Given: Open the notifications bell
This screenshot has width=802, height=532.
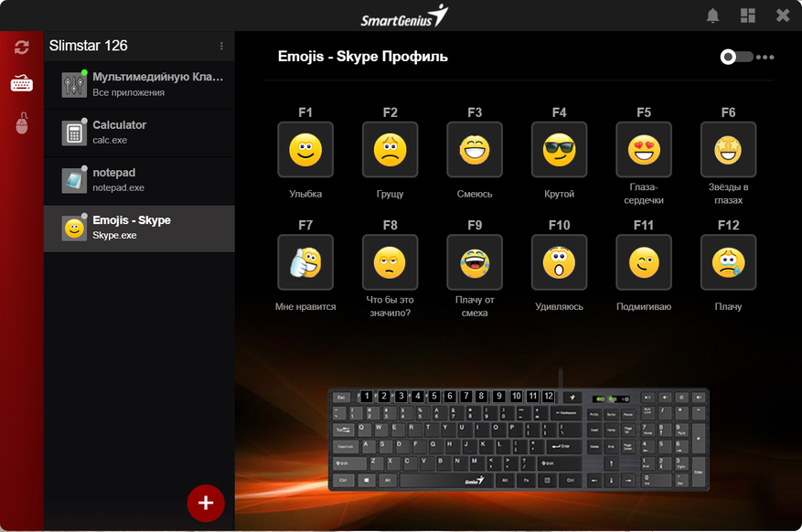Looking at the screenshot, I should click(712, 16).
